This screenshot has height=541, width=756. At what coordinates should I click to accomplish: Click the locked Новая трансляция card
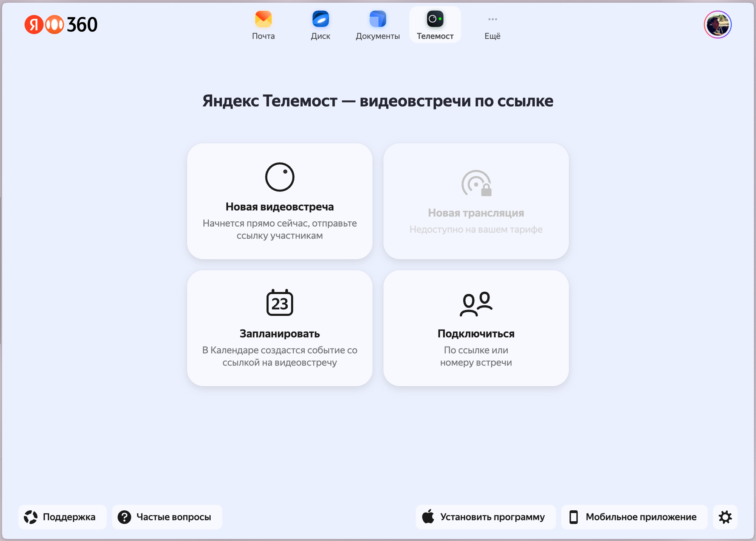click(x=476, y=201)
